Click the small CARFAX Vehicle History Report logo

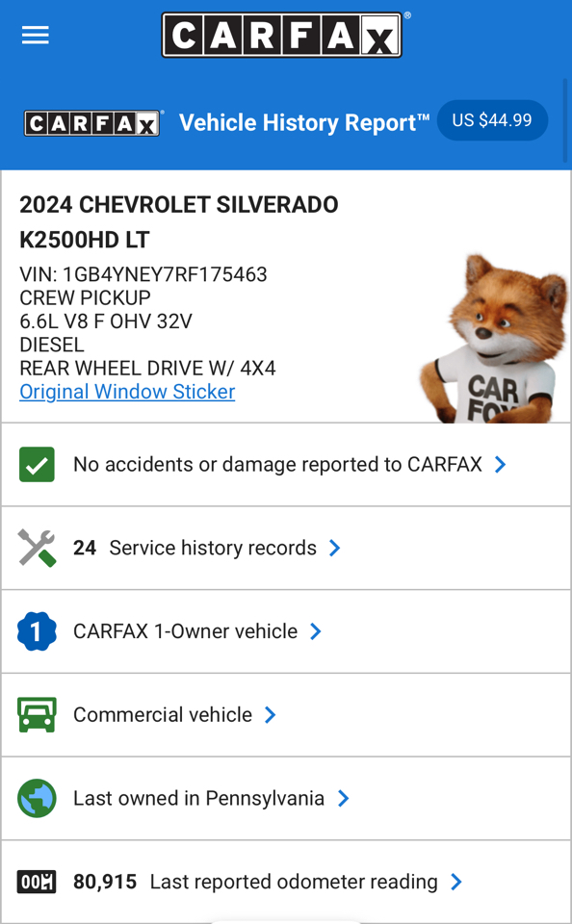coord(92,123)
